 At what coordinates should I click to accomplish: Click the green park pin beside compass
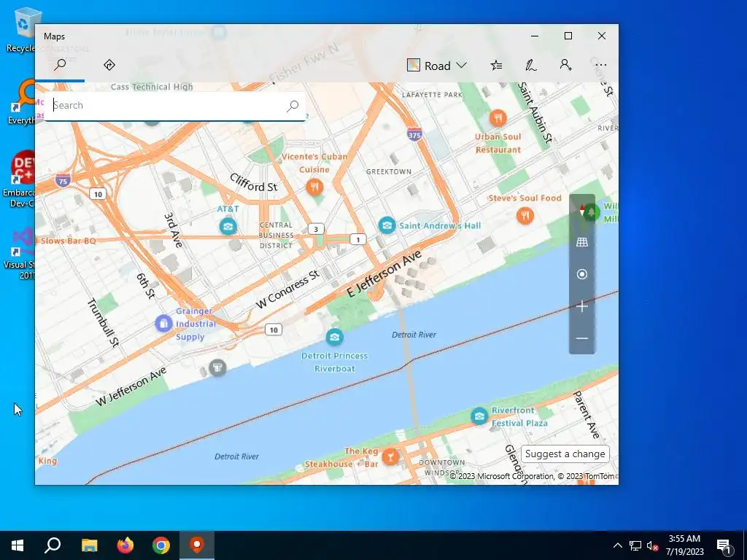click(591, 212)
